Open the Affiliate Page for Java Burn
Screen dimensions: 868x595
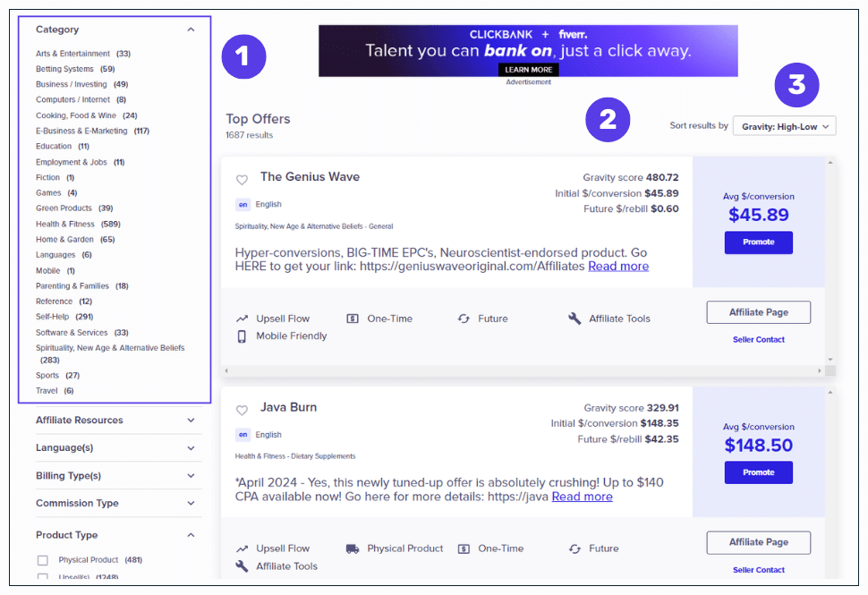[x=758, y=542]
